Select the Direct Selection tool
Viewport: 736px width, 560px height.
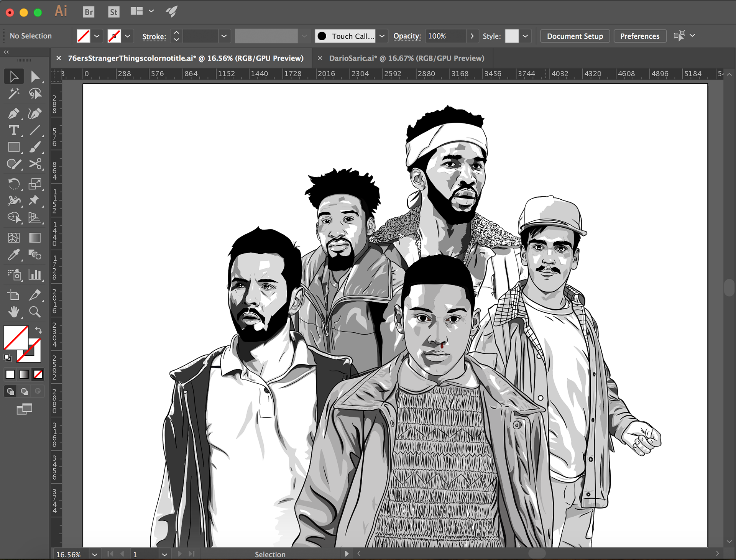35,76
